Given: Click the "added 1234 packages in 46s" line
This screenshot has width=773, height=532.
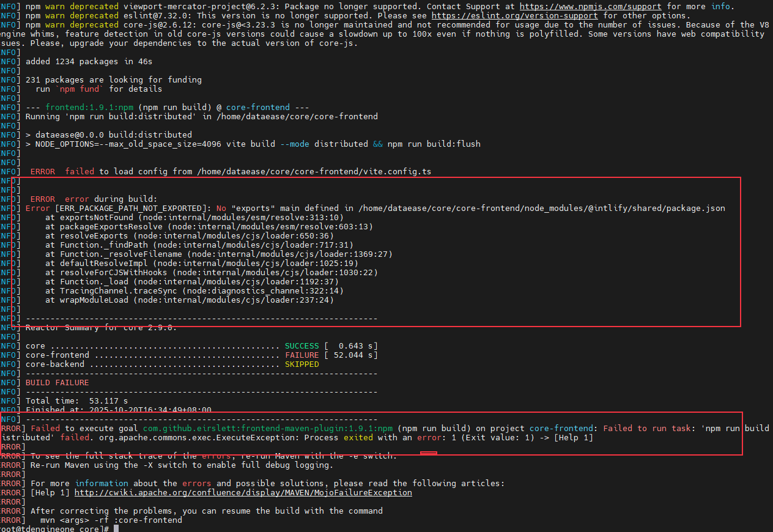Looking at the screenshot, I should coord(89,61).
